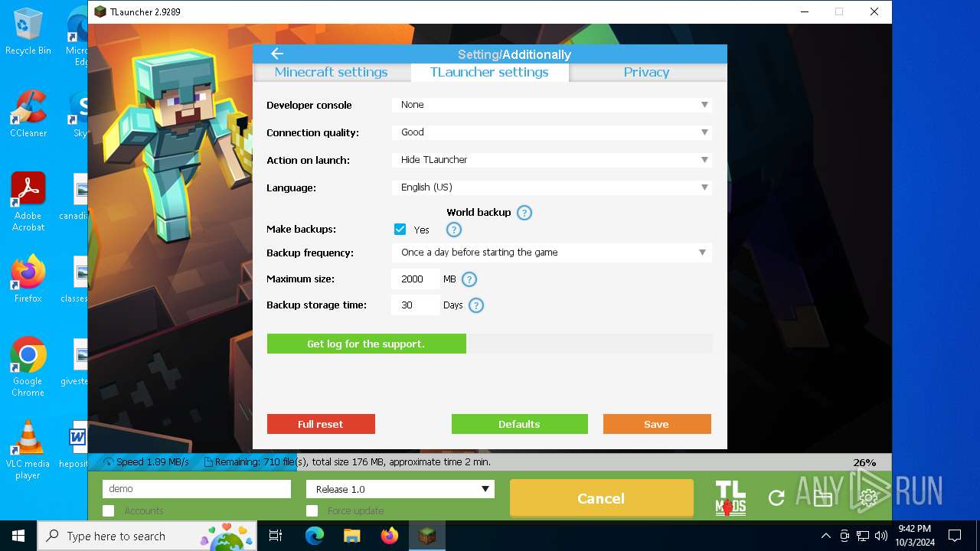Open version dropdown showing Release 1.0
The width and height of the screenshot is (980, 551).
click(x=400, y=489)
